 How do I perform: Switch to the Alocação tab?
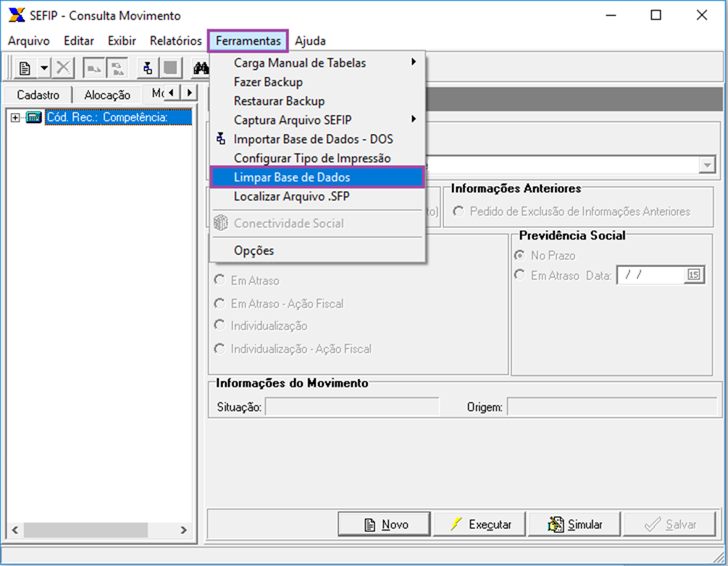[107, 95]
